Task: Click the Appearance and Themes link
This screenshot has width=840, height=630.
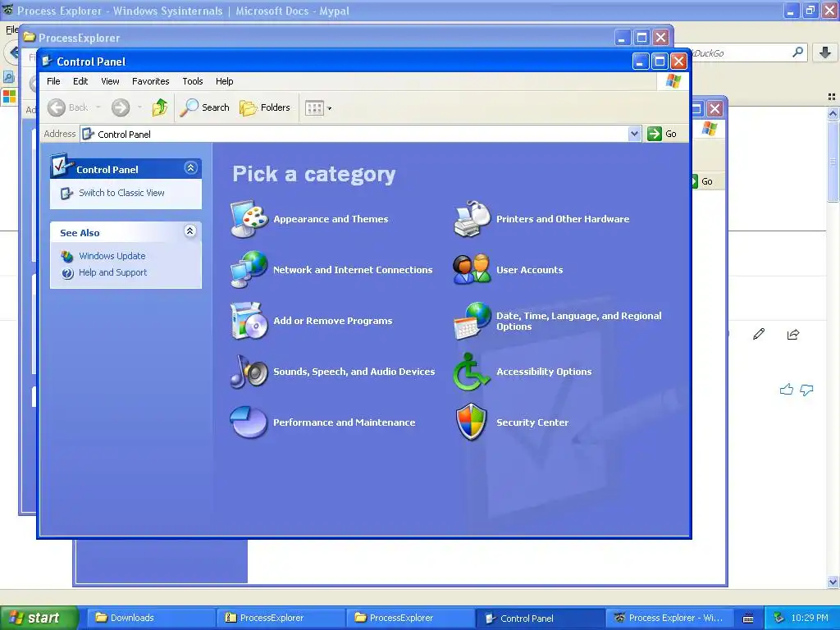Action: (331, 218)
